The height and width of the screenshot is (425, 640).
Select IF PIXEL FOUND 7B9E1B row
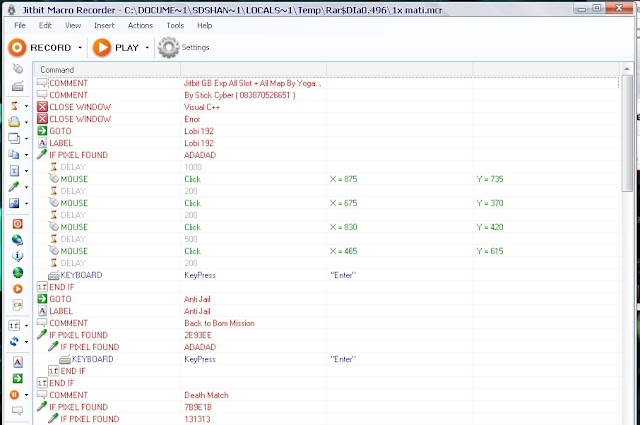327,407
